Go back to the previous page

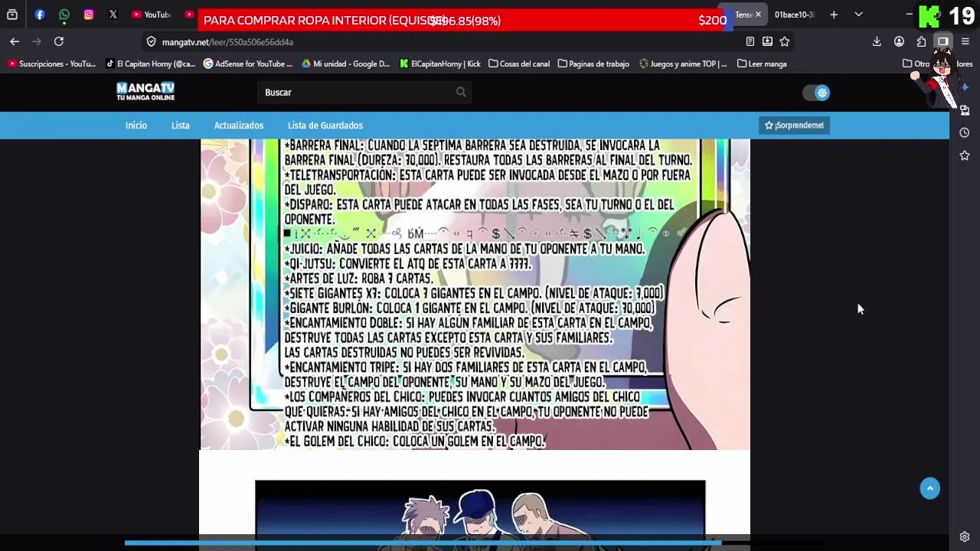pyautogui.click(x=15, y=41)
